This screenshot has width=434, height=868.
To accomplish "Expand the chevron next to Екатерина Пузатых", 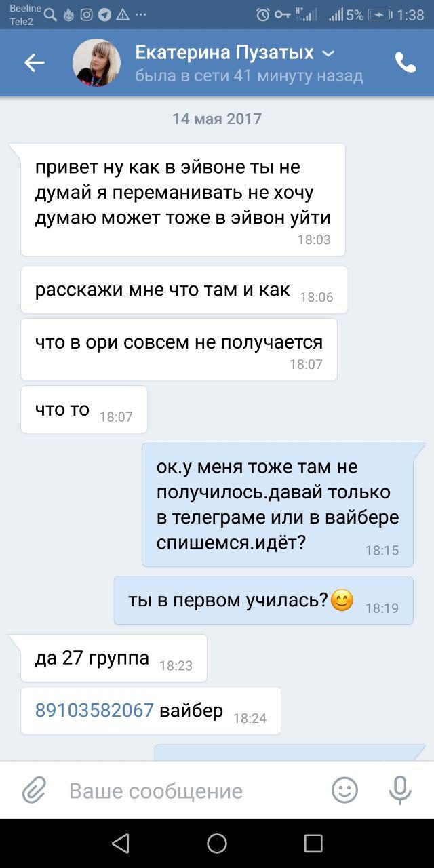I will 328,53.
